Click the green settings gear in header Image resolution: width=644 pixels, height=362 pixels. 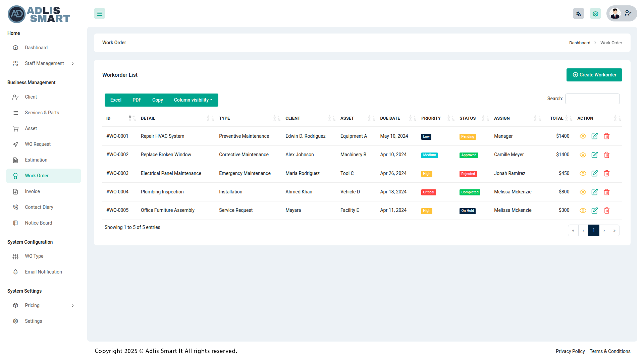595,14
